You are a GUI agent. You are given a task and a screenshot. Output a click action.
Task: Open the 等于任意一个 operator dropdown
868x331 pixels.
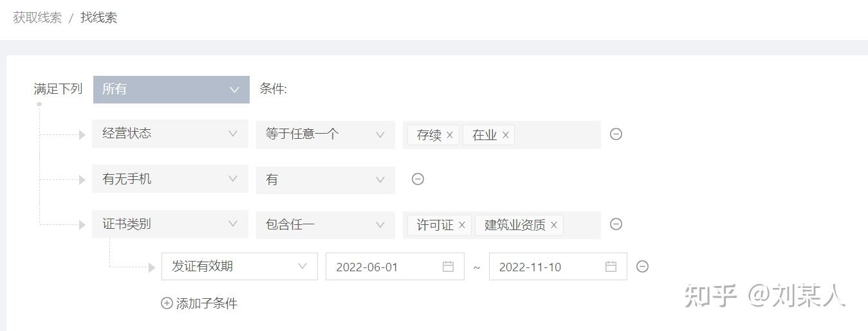(325, 134)
